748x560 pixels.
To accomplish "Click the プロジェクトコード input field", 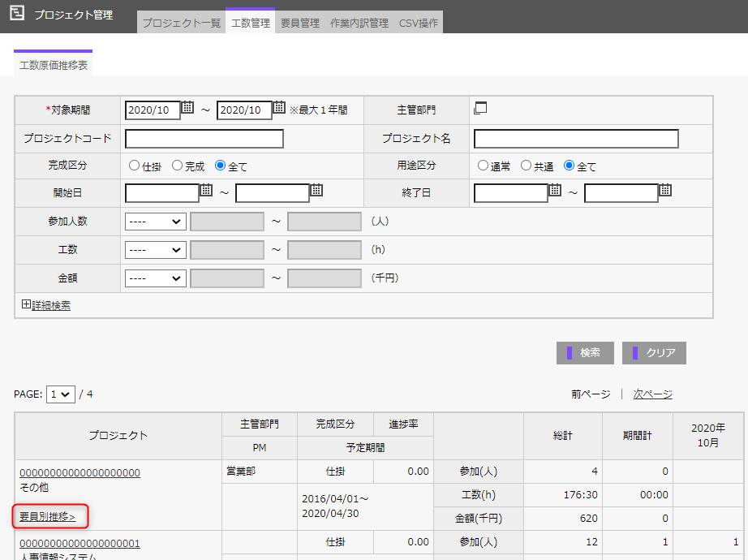I will 204,139.
